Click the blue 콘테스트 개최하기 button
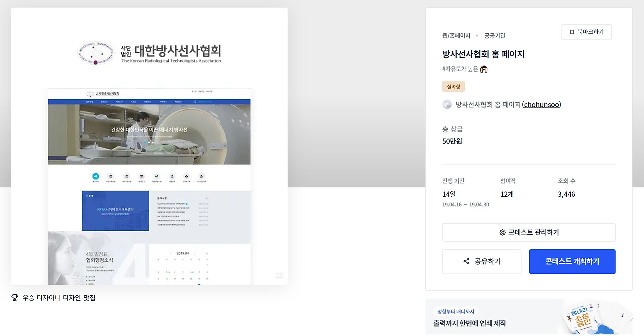 [572, 261]
